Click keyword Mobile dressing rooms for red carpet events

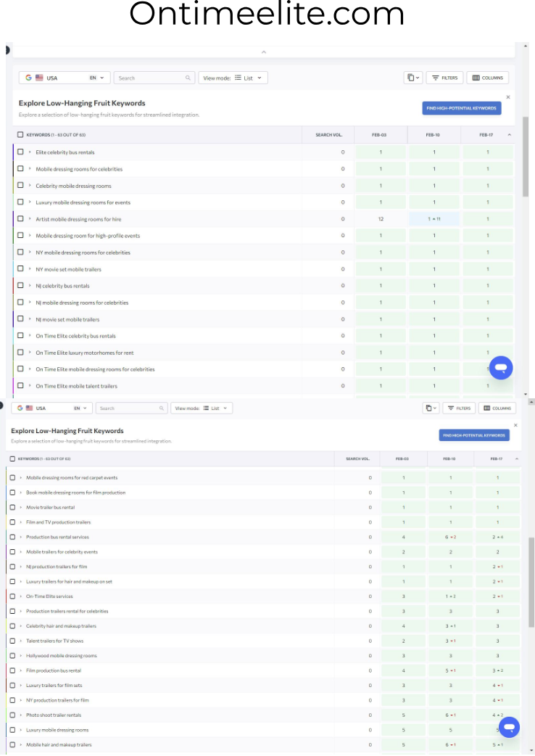(72, 478)
